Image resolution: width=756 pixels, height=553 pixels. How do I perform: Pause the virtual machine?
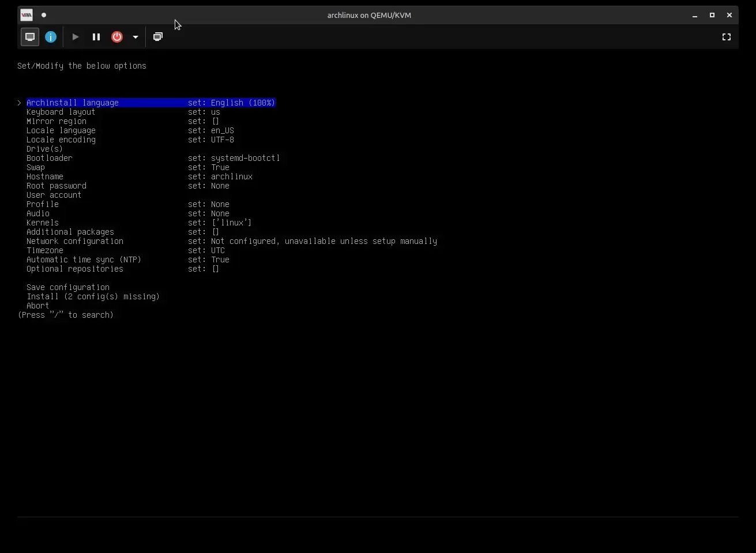point(96,37)
